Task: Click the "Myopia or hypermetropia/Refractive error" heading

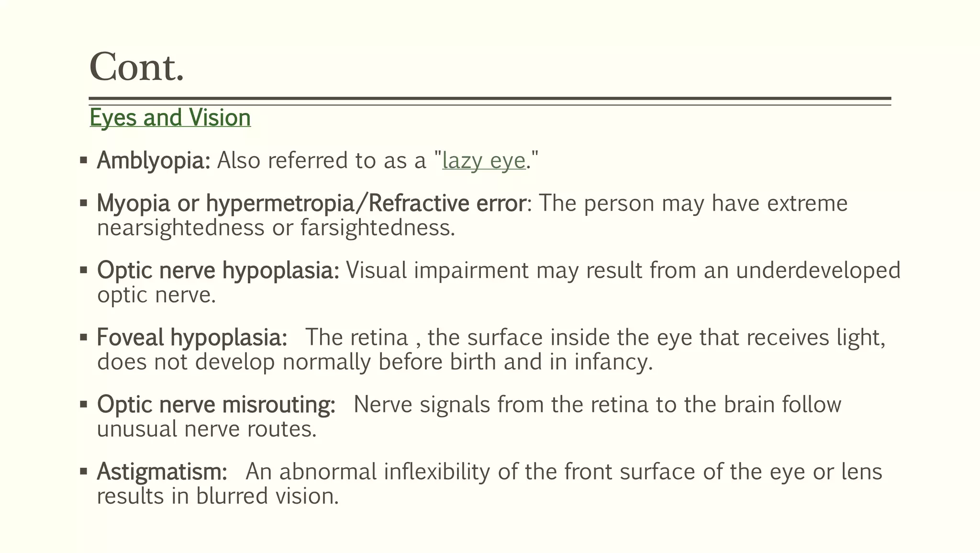Action: pyautogui.click(x=311, y=203)
